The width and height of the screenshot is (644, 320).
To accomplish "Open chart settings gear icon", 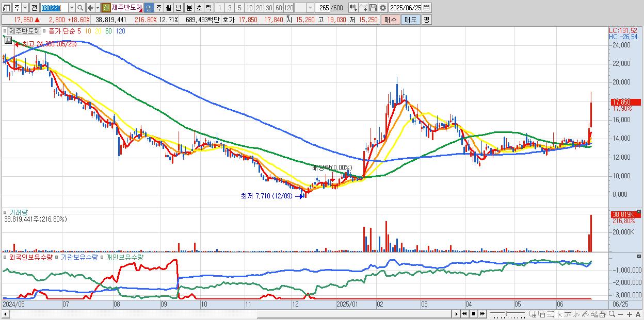I will tap(382, 8).
